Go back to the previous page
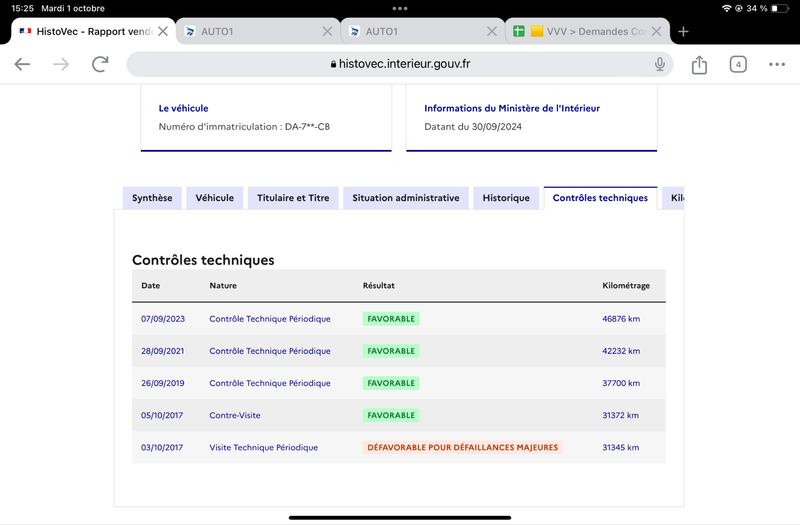 [22, 64]
